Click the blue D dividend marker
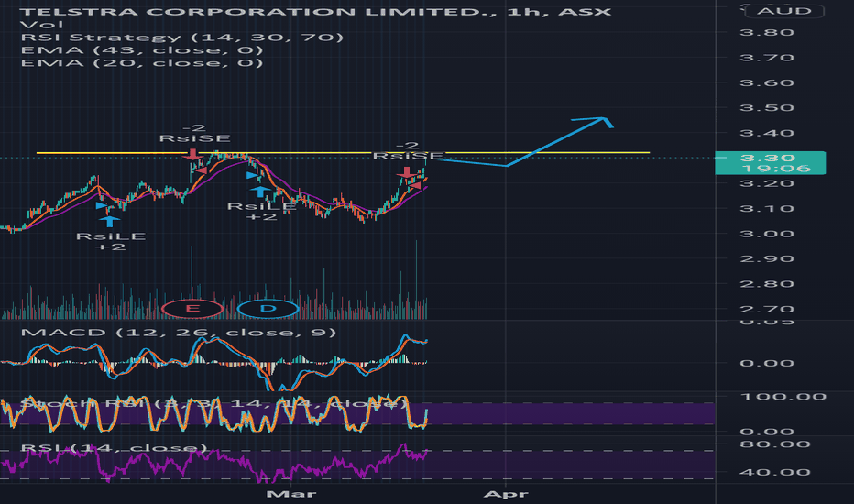The height and width of the screenshot is (504, 854). click(x=268, y=309)
